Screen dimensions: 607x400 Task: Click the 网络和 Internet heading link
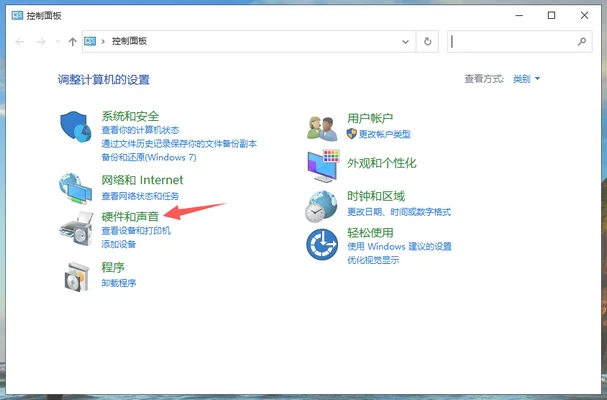[x=142, y=180]
